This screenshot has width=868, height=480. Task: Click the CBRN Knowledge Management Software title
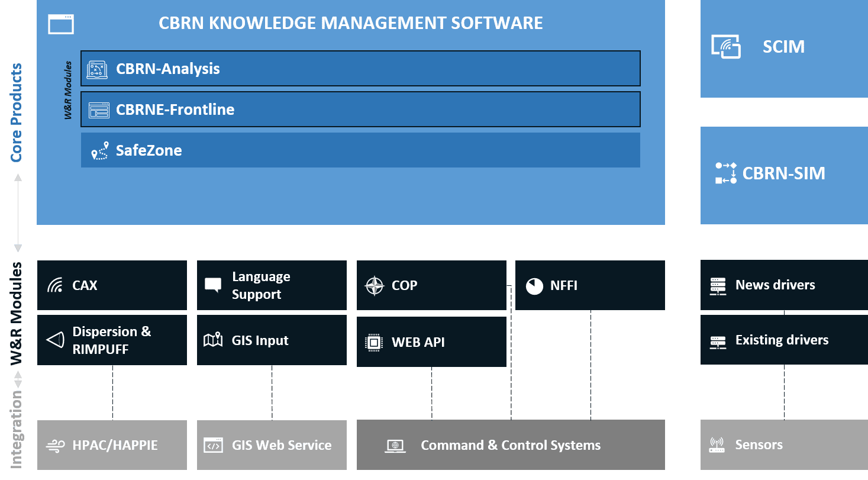(350, 23)
